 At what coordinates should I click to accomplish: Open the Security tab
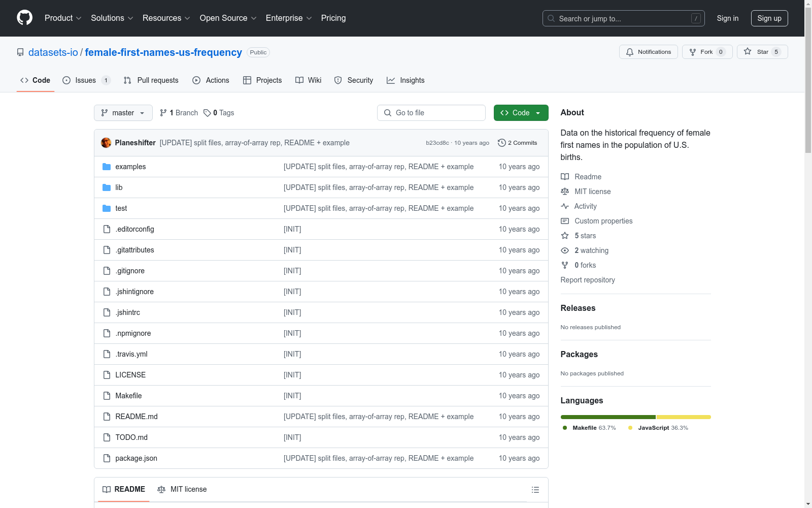(354, 80)
